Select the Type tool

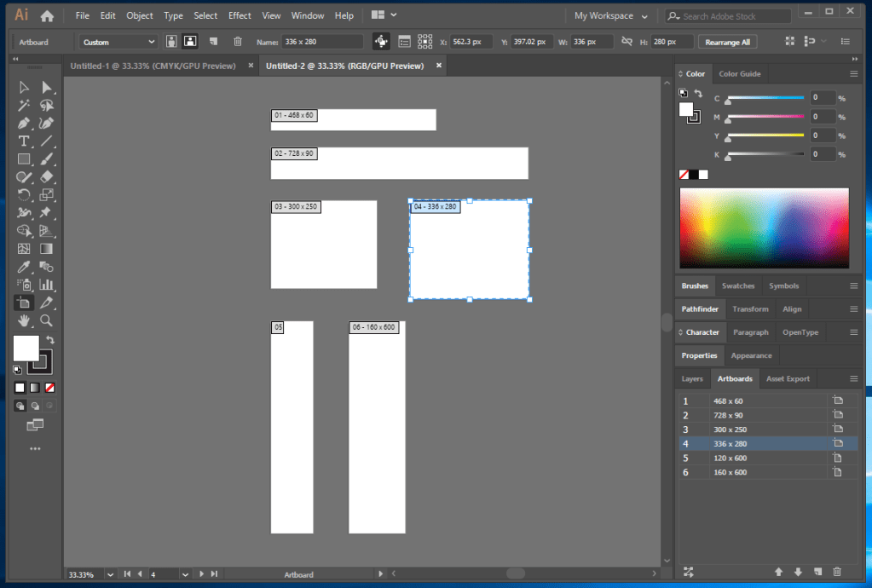coord(24,141)
